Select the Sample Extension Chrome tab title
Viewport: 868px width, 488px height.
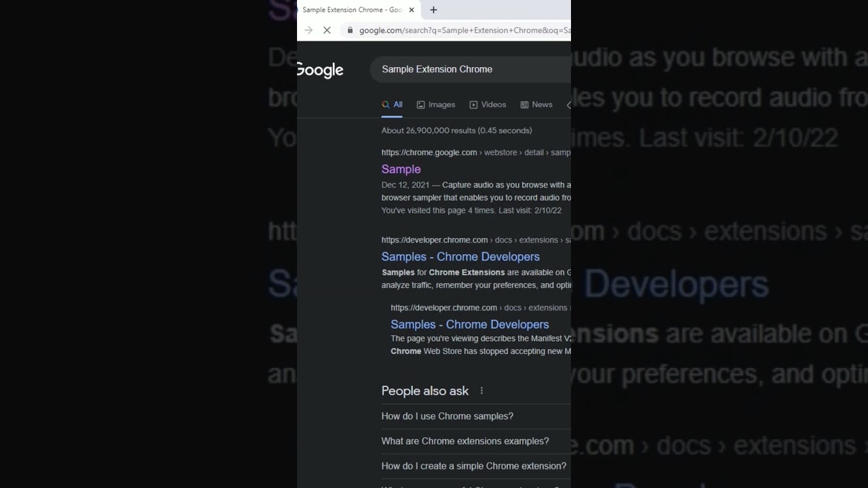tap(352, 10)
